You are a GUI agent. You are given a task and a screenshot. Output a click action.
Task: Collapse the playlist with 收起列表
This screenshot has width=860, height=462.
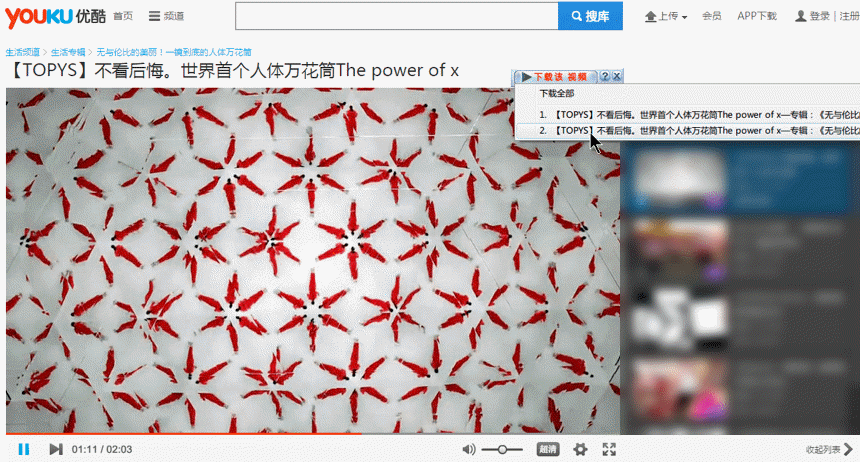pos(829,450)
